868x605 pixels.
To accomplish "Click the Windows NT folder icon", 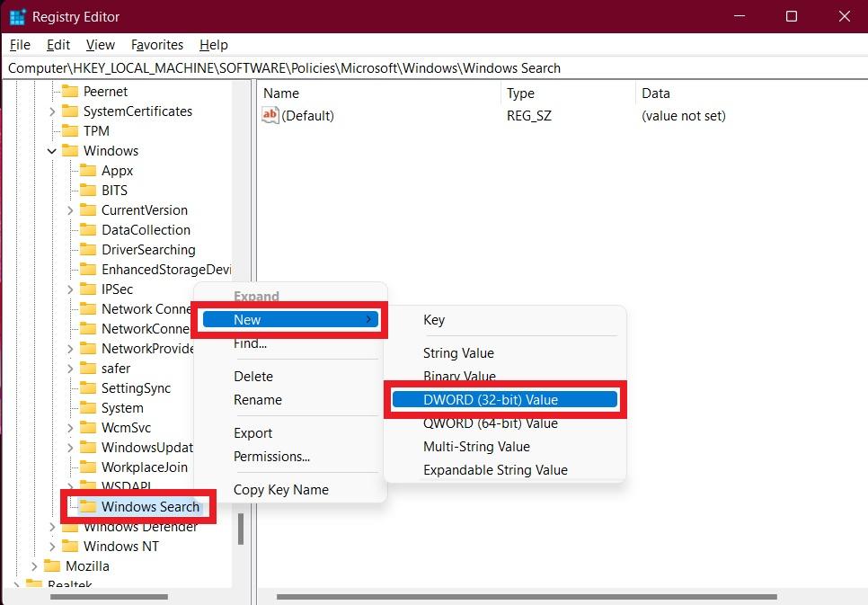I will click(70, 546).
